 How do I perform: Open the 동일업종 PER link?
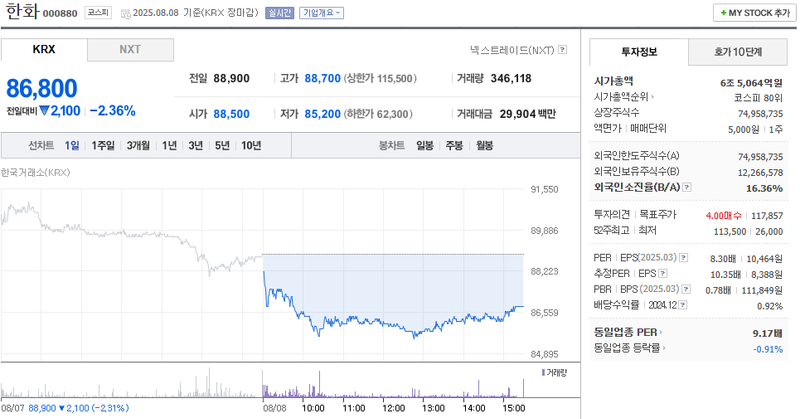point(628,332)
